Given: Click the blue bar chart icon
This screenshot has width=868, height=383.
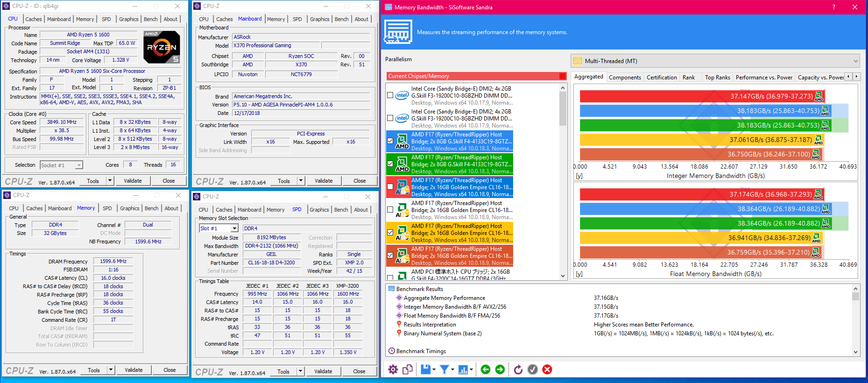Looking at the screenshot, I should pyautogui.click(x=463, y=369).
